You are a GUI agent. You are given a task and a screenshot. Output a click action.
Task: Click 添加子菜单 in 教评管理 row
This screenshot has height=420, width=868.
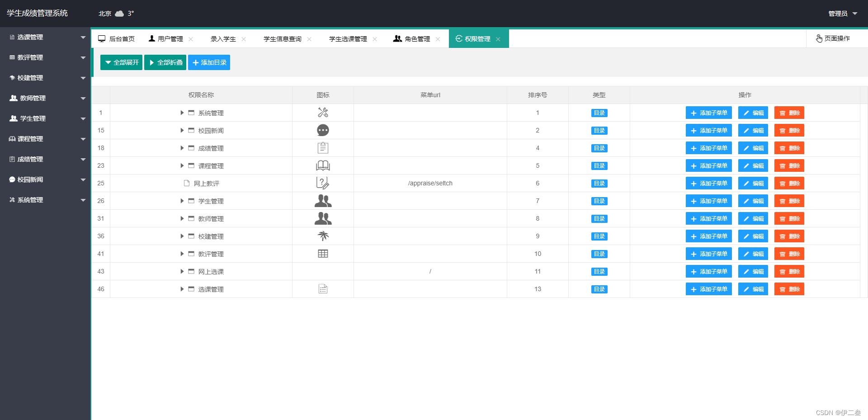click(x=708, y=254)
